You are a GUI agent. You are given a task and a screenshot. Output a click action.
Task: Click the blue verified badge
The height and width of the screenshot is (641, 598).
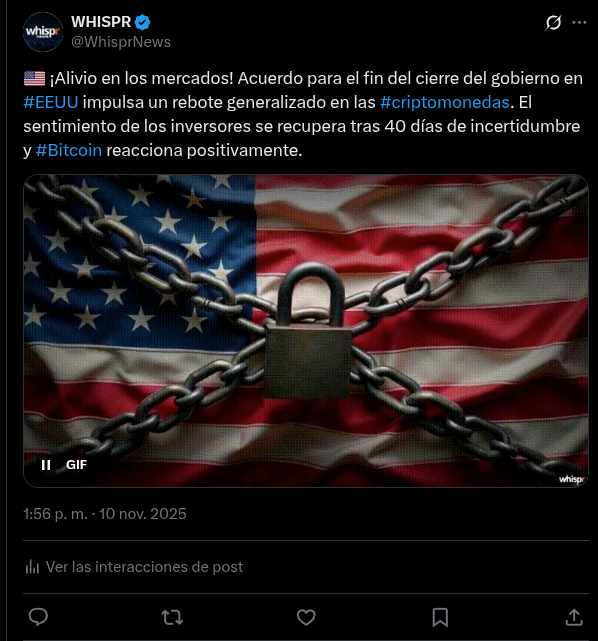(142, 22)
